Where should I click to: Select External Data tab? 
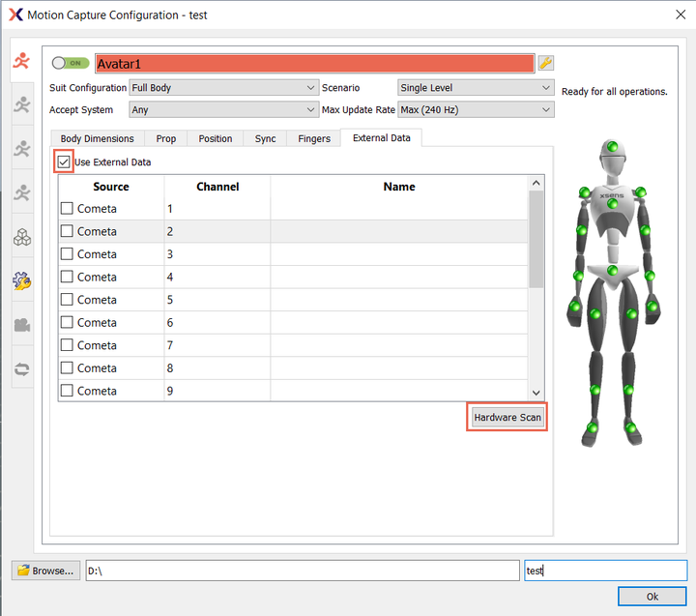point(381,137)
